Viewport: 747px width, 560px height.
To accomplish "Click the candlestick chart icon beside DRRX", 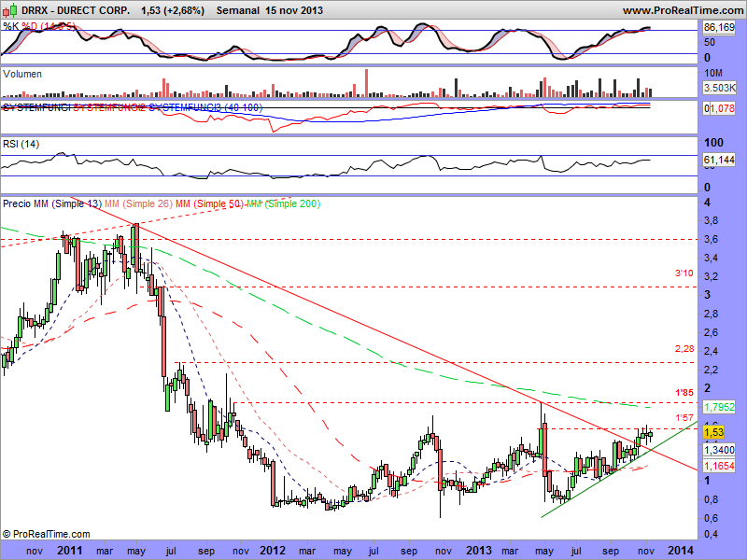I will [9, 9].
